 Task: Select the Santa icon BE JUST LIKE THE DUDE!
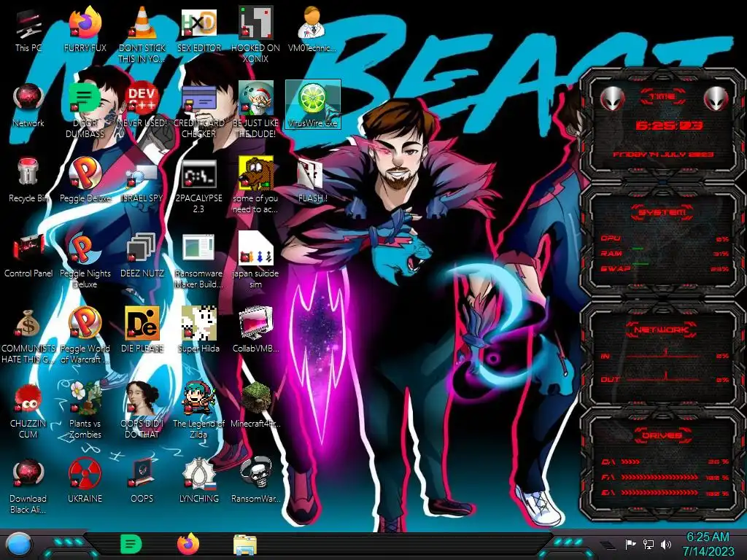[x=255, y=109]
